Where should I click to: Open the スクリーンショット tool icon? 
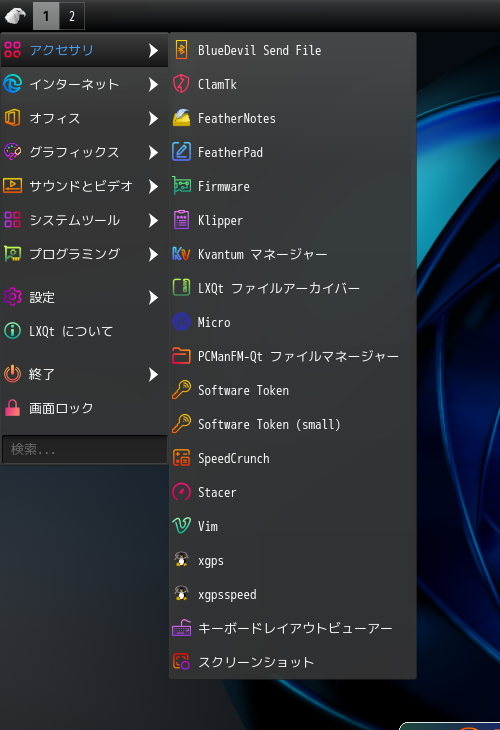[181, 662]
